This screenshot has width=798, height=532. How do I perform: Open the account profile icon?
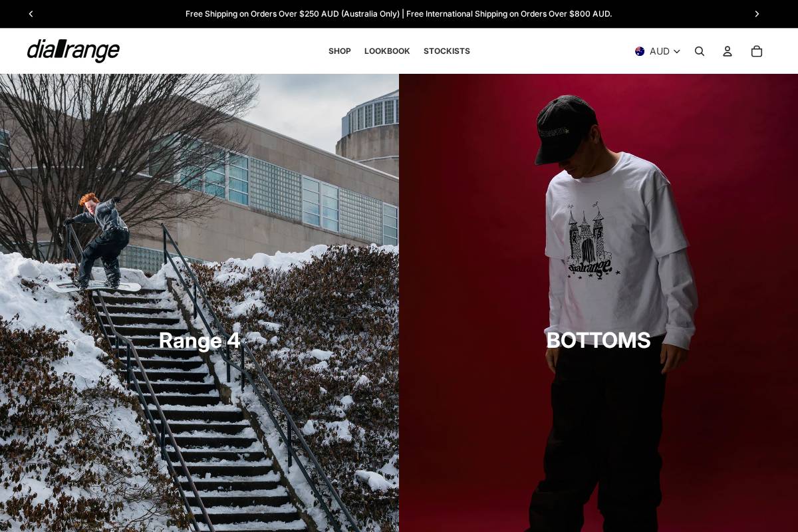point(728,51)
